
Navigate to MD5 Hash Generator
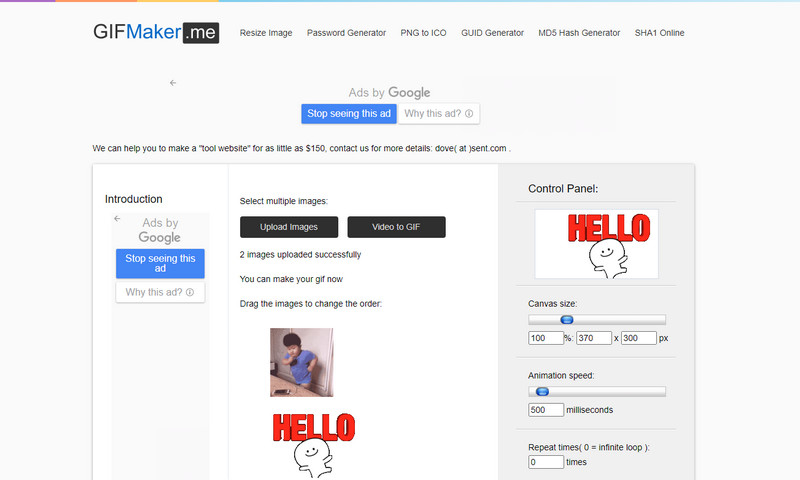pos(579,33)
